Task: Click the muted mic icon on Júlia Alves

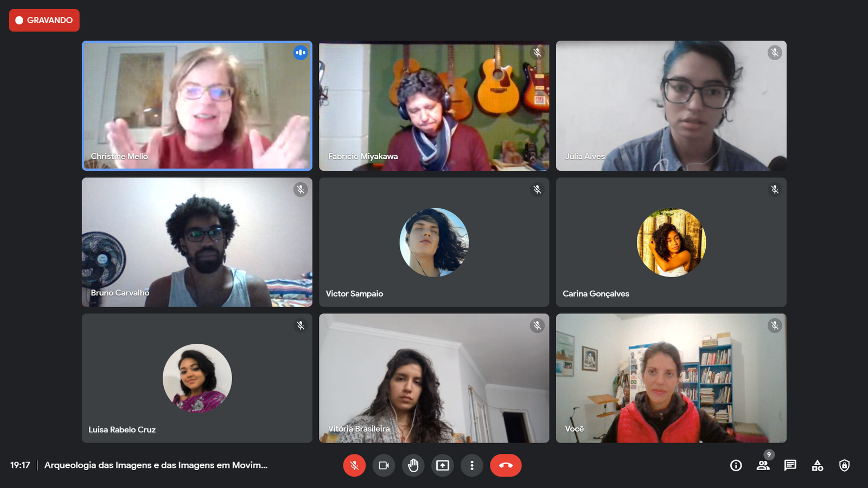Action: (775, 53)
